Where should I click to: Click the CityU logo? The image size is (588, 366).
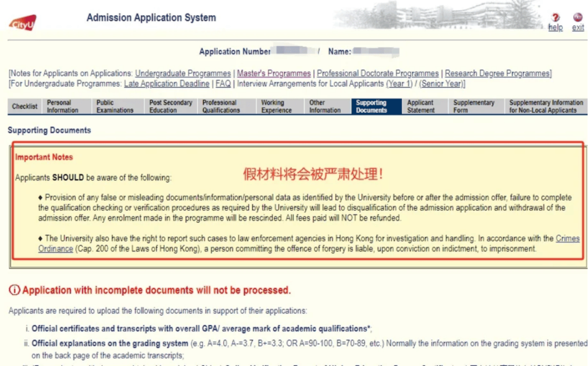pyautogui.click(x=22, y=23)
